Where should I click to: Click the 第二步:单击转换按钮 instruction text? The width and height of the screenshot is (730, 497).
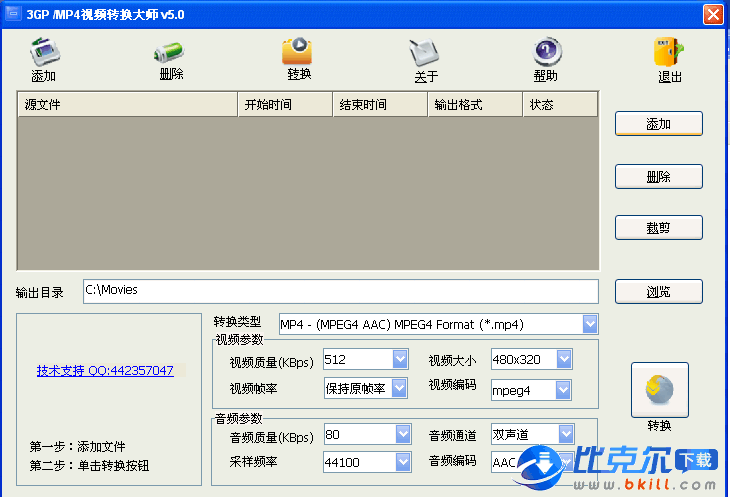(89, 466)
